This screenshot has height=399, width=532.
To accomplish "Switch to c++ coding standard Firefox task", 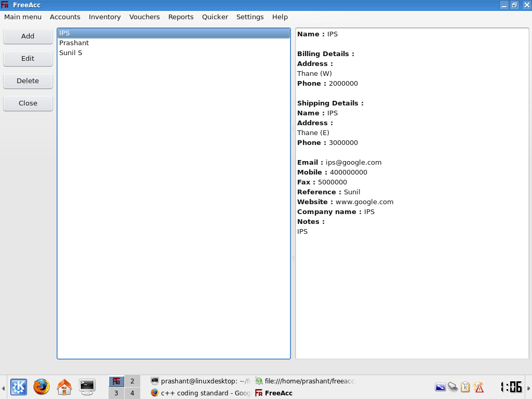I will click(x=201, y=393).
